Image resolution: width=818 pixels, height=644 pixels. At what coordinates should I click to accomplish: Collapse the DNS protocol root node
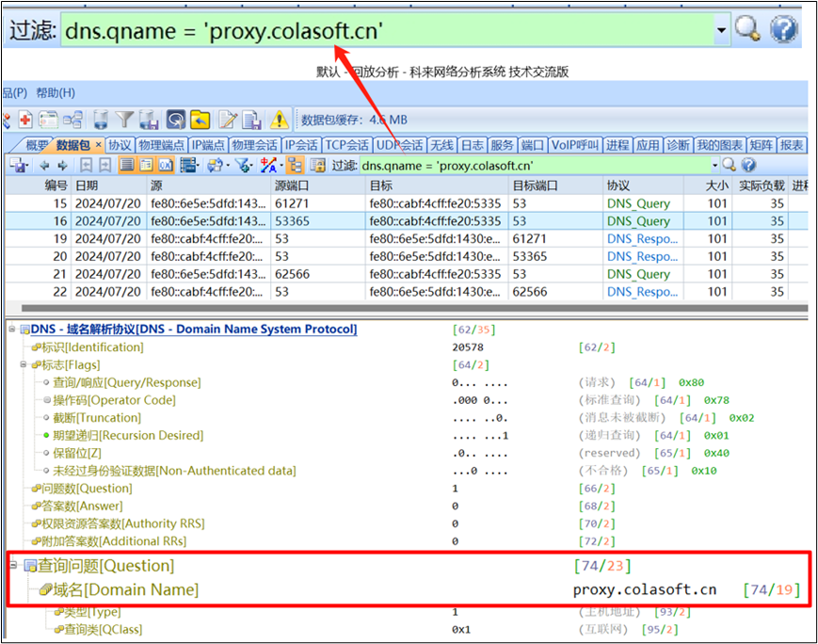11,329
